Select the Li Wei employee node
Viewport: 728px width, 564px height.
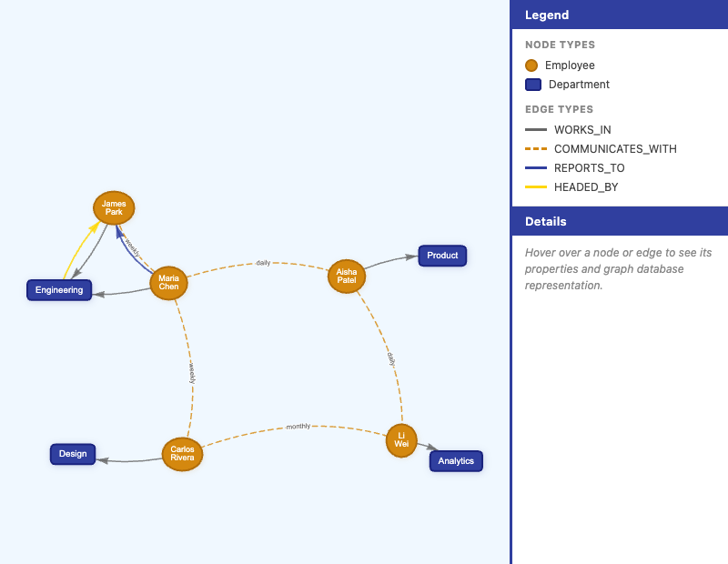(x=401, y=439)
